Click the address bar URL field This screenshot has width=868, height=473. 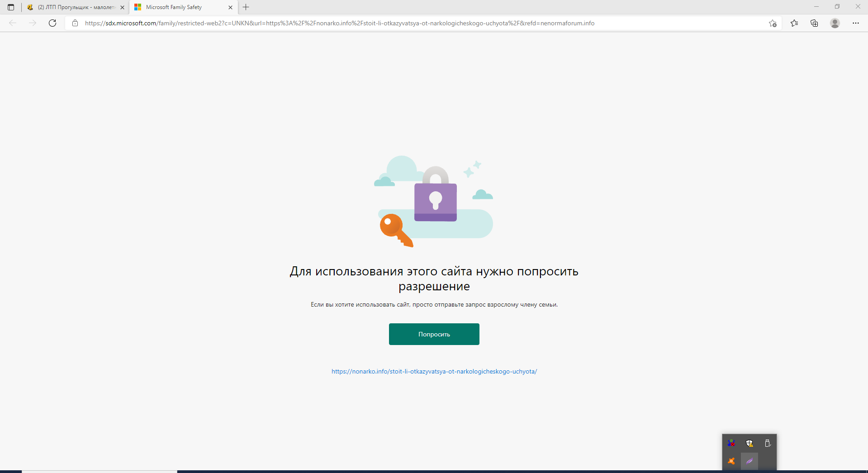pyautogui.click(x=339, y=23)
